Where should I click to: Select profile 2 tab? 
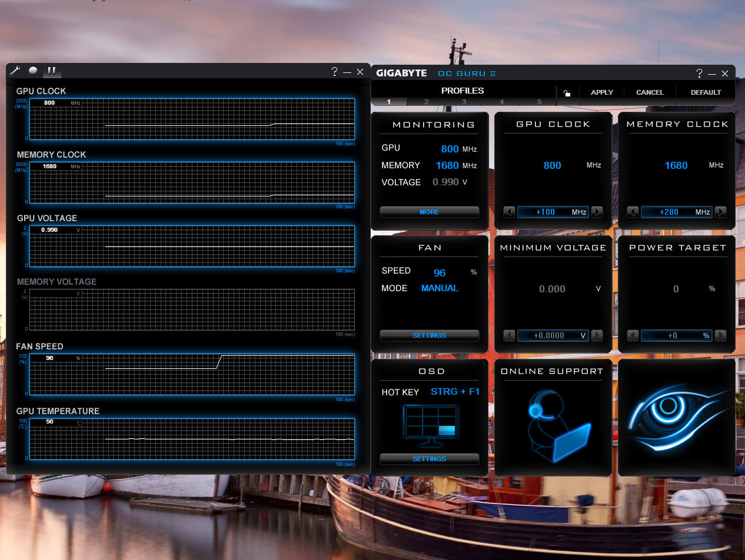(426, 102)
